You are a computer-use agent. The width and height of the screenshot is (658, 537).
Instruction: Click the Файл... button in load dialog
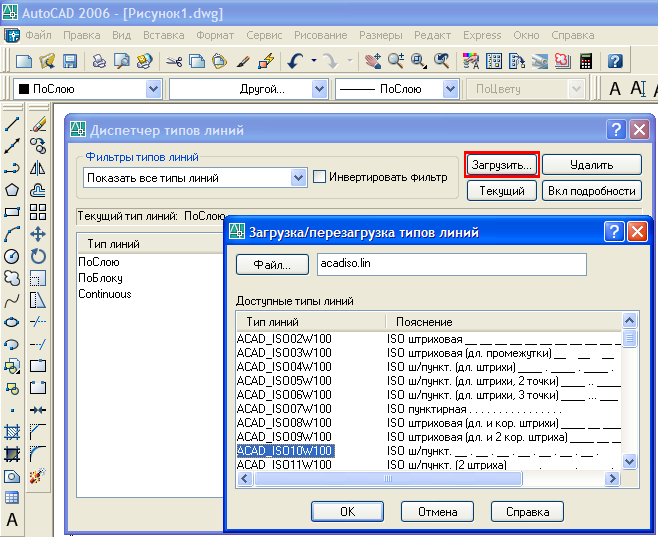[x=272, y=264]
